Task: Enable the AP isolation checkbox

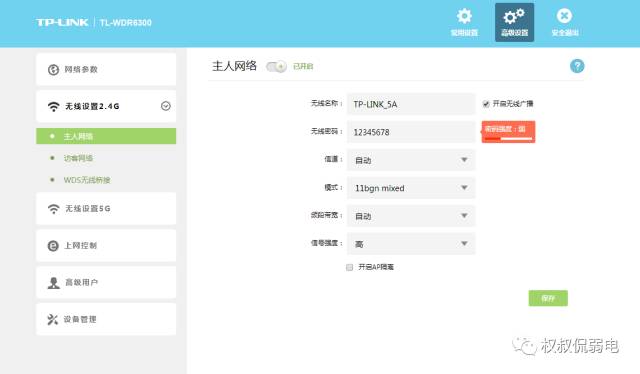Action: 349,267
